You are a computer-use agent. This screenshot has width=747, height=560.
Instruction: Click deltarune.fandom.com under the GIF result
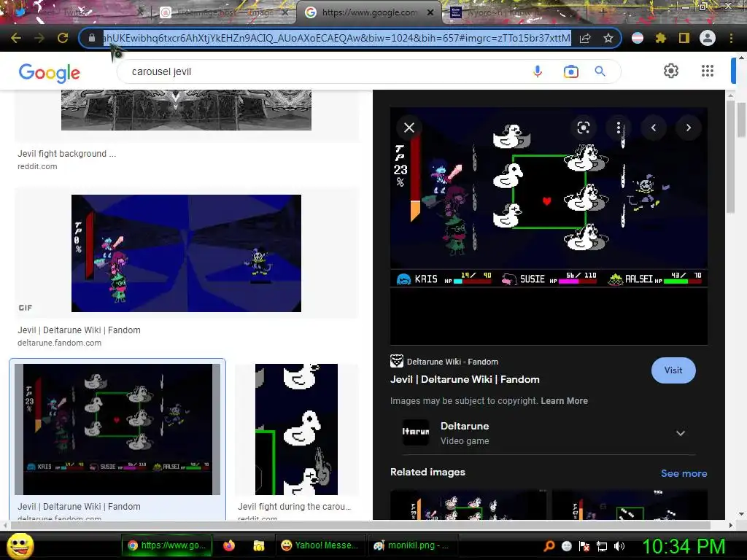tap(59, 343)
